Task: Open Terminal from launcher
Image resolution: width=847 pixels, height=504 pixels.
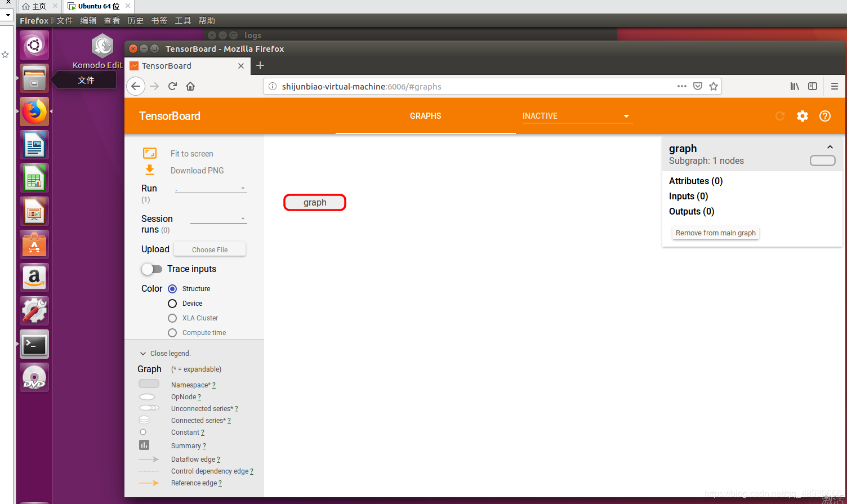Action: (x=34, y=344)
